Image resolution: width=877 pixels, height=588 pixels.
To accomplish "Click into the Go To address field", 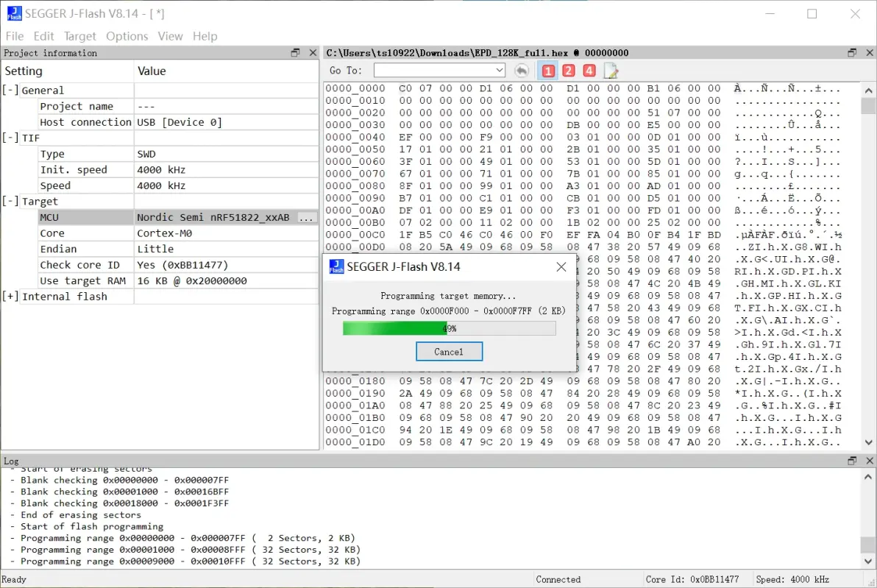I will (x=433, y=70).
